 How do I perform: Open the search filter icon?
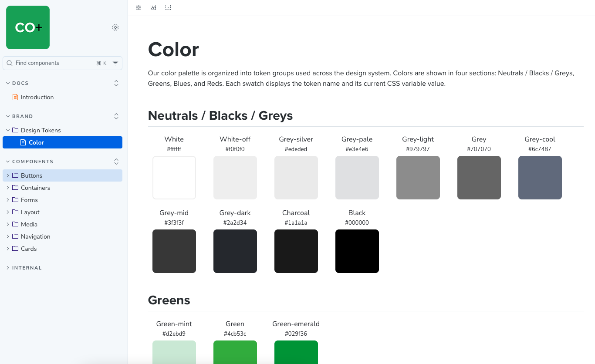pyautogui.click(x=115, y=63)
